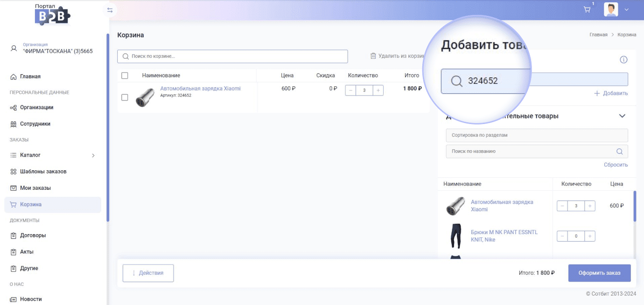Click the user avatar picture
Screen dimensions: 644x305
click(x=611, y=9)
